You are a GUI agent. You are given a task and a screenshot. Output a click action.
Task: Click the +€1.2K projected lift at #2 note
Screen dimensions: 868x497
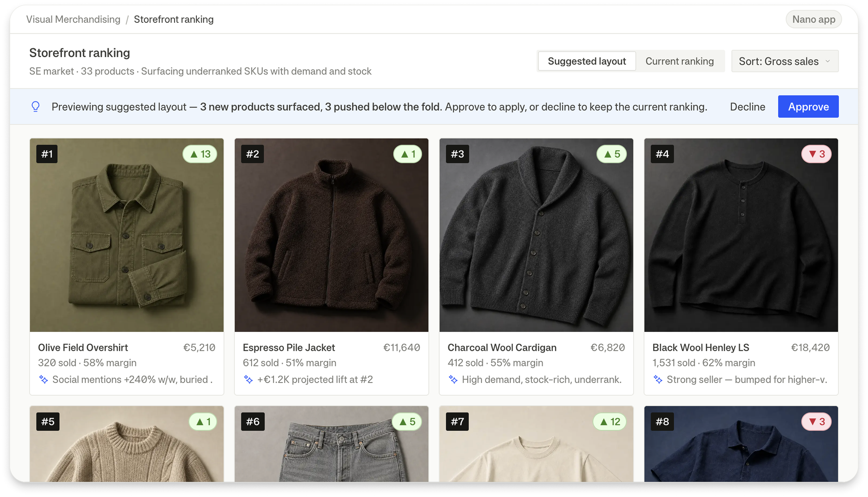click(x=315, y=379)
